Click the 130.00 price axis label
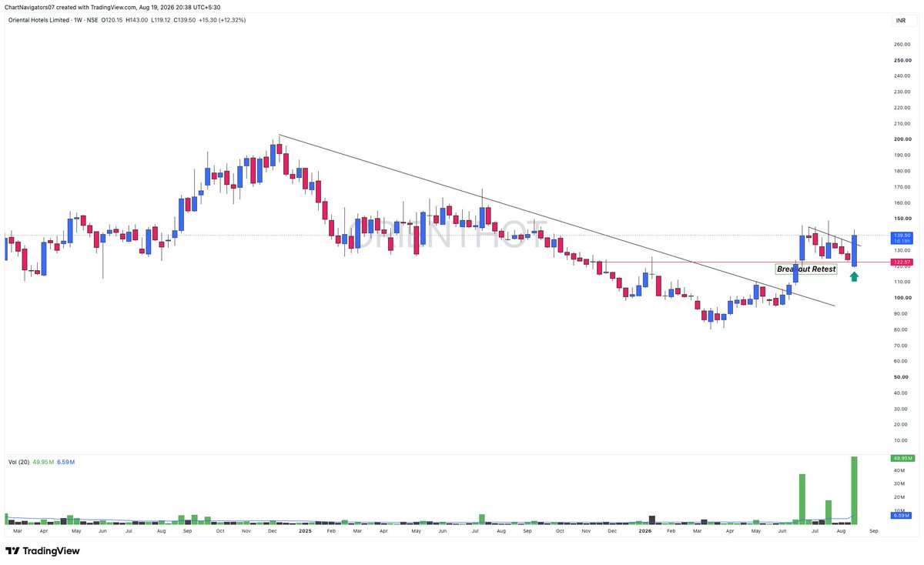Image resolution: width=924 pixels, height=565 pixels. pyautogui.click(x=902, y=250)
